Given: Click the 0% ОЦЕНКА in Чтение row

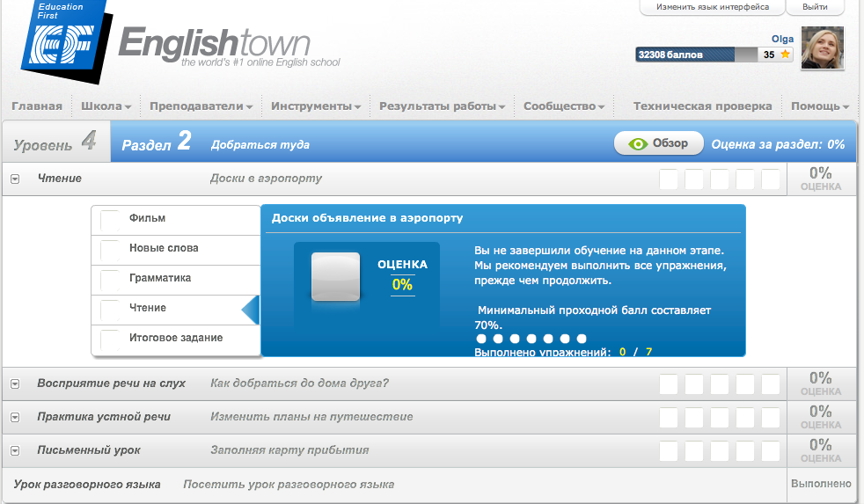Looking at the screenshot, I should tap(821, 179).
